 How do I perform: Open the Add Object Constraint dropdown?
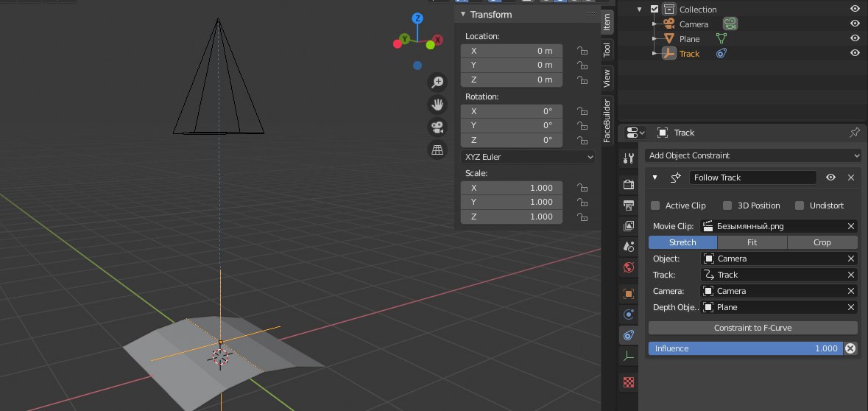click(753, 155)
